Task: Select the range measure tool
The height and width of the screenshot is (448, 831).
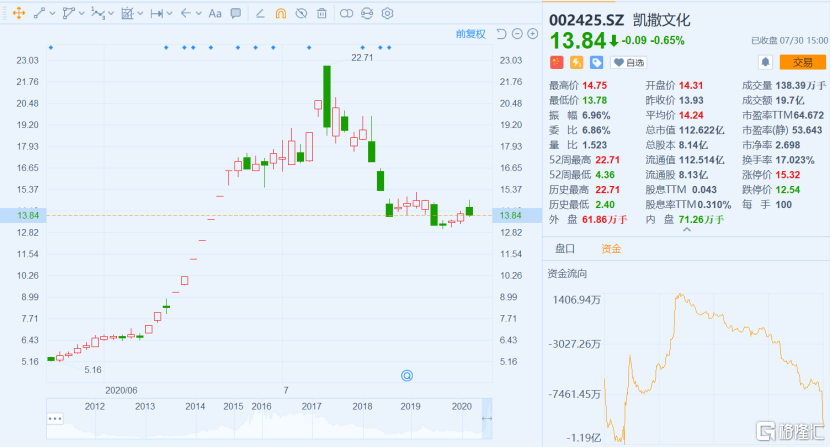Action: tap(156, 13)
